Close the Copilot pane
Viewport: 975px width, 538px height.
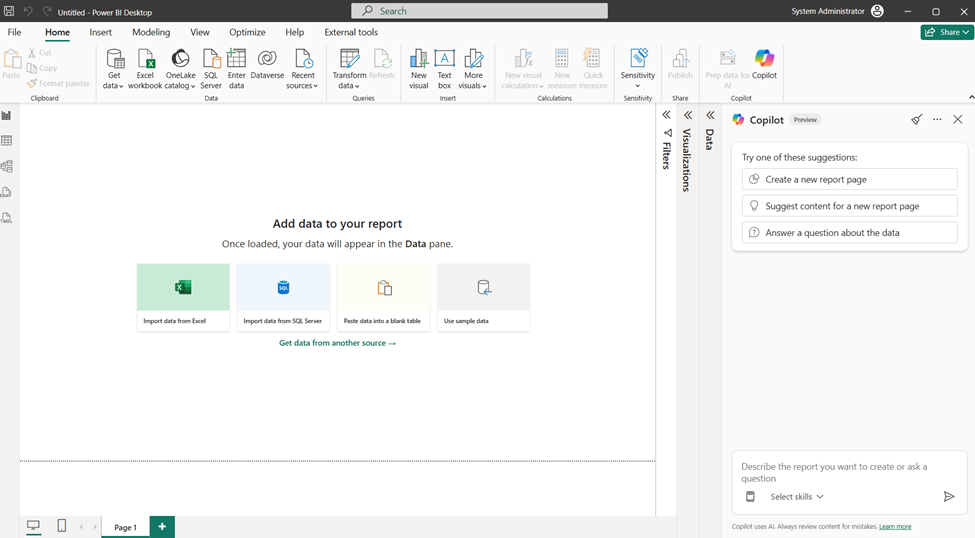(x=958, y=119)
